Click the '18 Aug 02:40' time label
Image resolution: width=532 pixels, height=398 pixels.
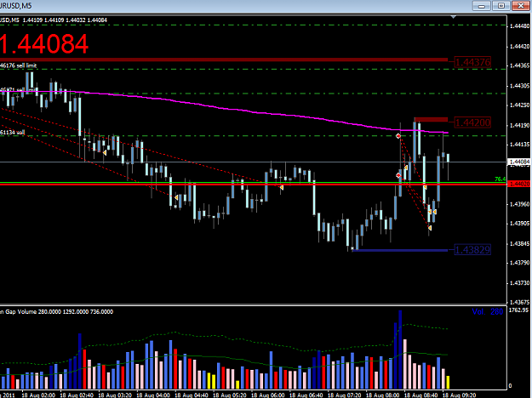pos(77,395)
